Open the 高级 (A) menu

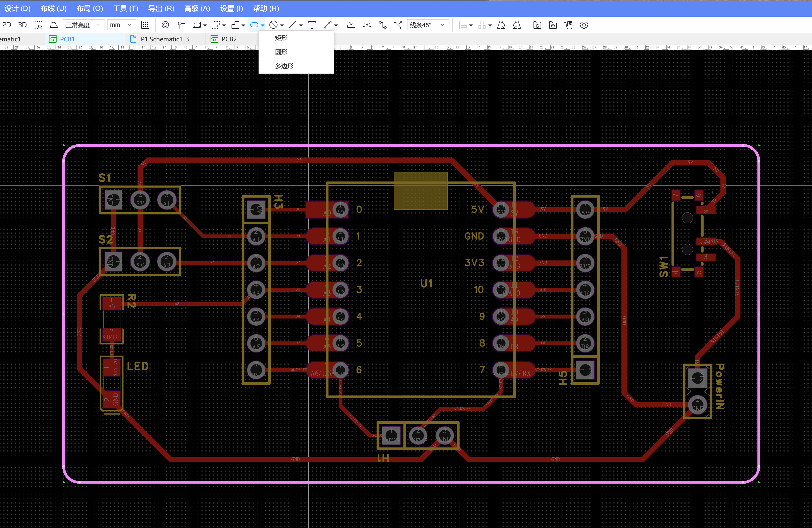tap(197, 8)
